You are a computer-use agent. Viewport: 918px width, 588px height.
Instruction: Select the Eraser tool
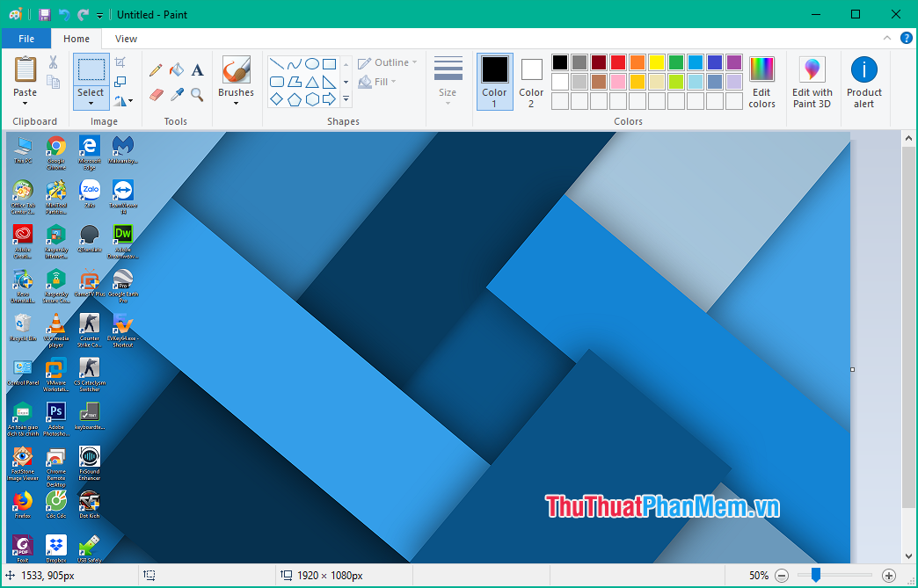(x=156, y=93)
